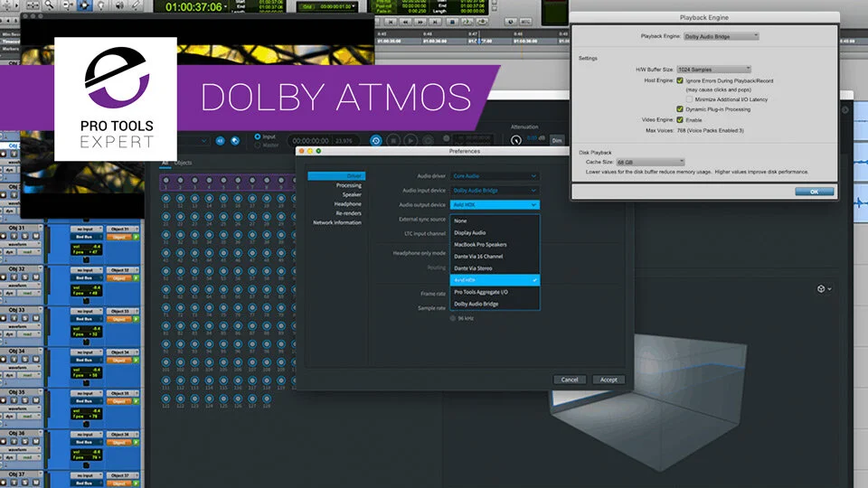Open the H/W Buffer Size dropdown
The width and height of the screenshot is (868, 488).
click(x=713, y=70)
